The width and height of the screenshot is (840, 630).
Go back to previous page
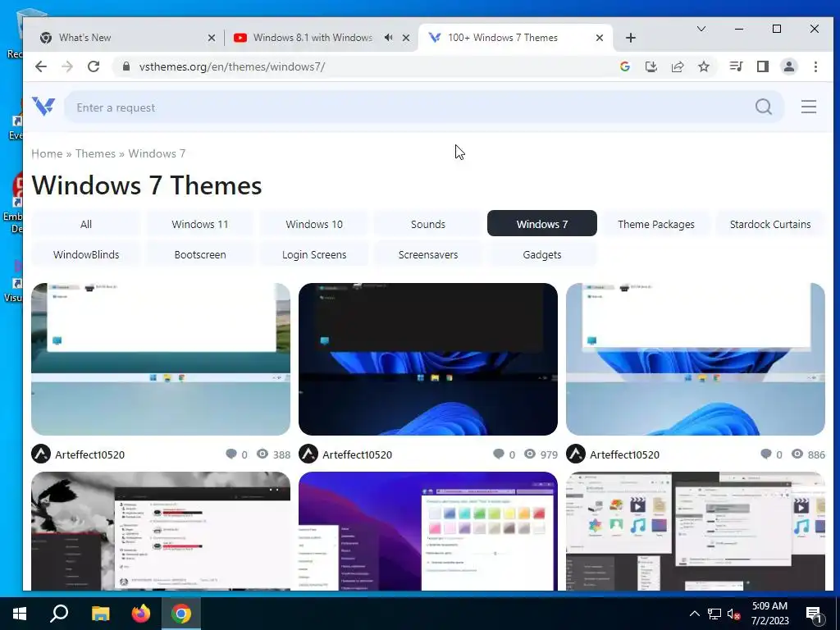41,66
